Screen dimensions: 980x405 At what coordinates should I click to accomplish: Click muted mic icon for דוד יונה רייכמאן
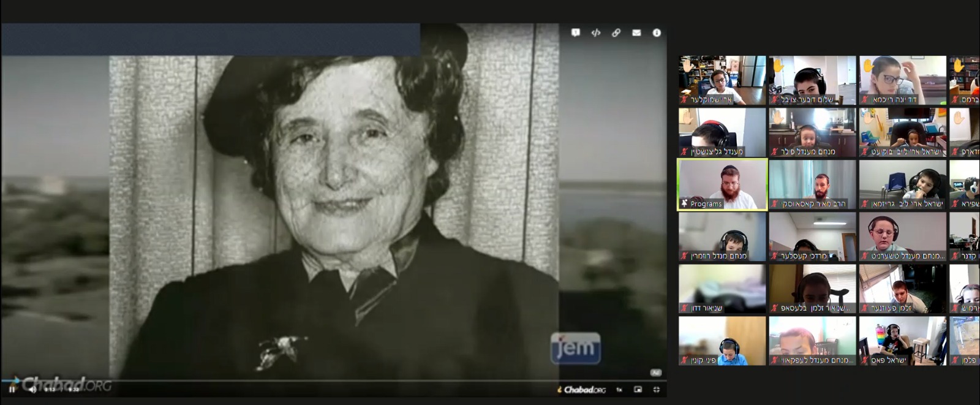pyautogui.click(x=864, y=99)
